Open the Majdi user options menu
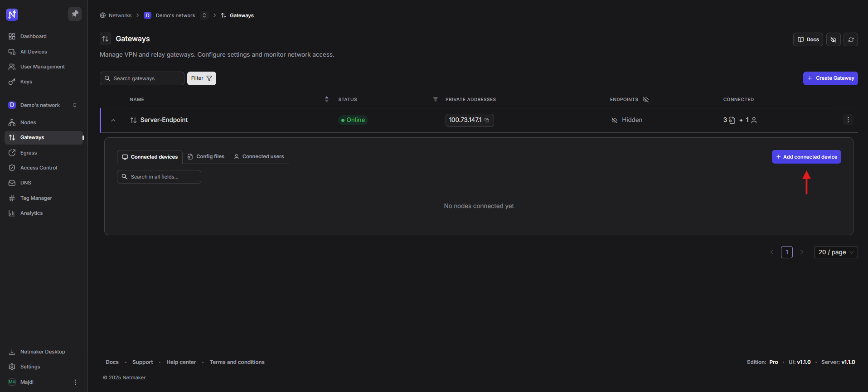 coord(75,382)
